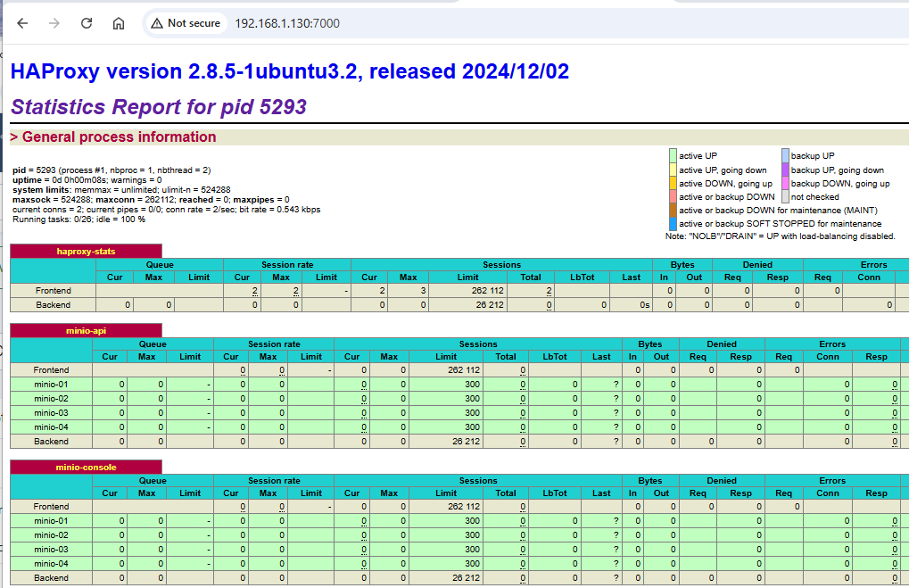The image size is (909, 588).
Task: Go to the browser home page
Action: click(119, 23)
